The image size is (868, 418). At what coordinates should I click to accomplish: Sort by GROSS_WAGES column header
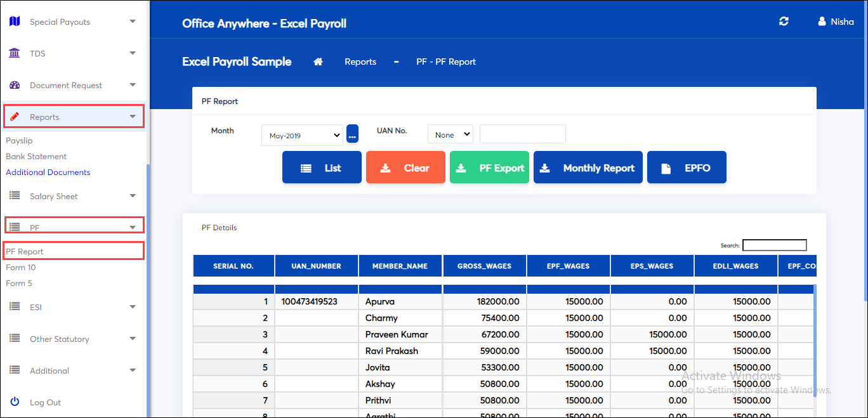click(485, 266)
